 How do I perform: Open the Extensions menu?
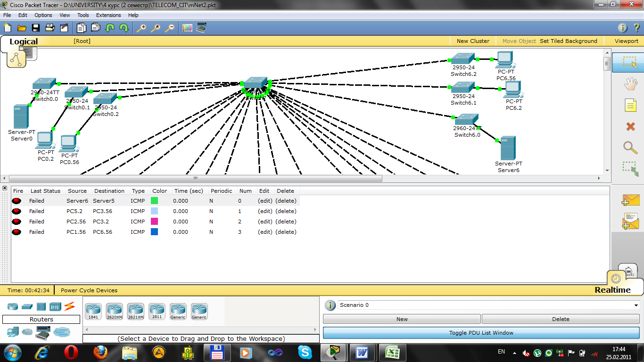[x=108, y=15]
